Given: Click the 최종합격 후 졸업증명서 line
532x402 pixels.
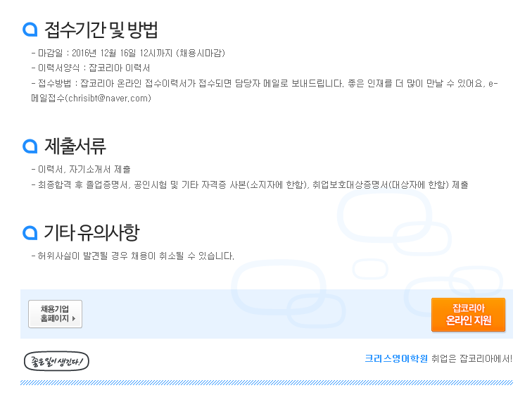Looking at the screenshot, I should [x=250, y=185].
